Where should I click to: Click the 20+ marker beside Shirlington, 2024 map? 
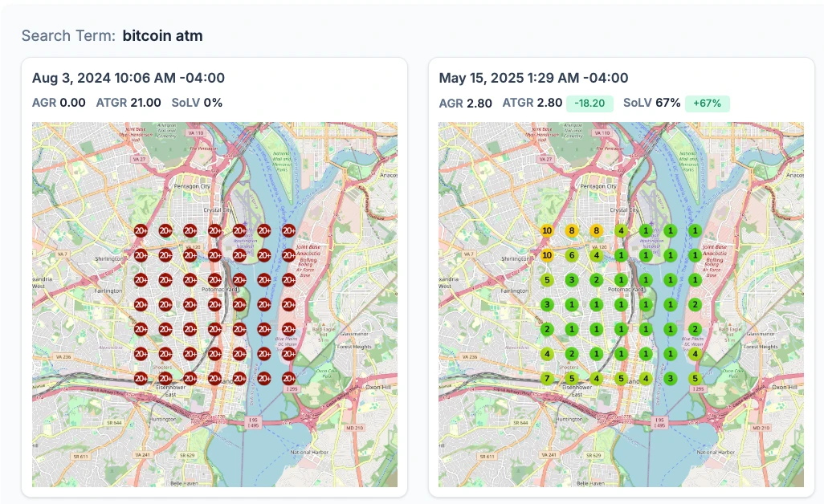141,255
